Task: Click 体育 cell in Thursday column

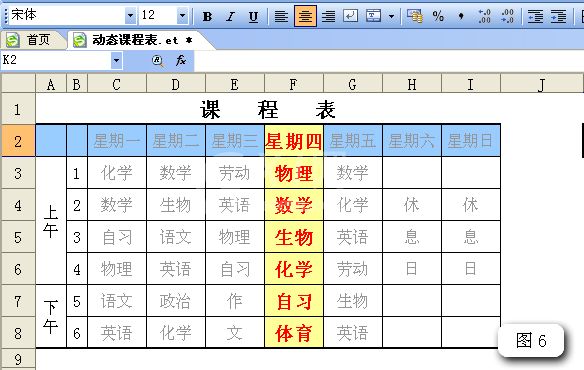Action: click(x=294, y=333)
